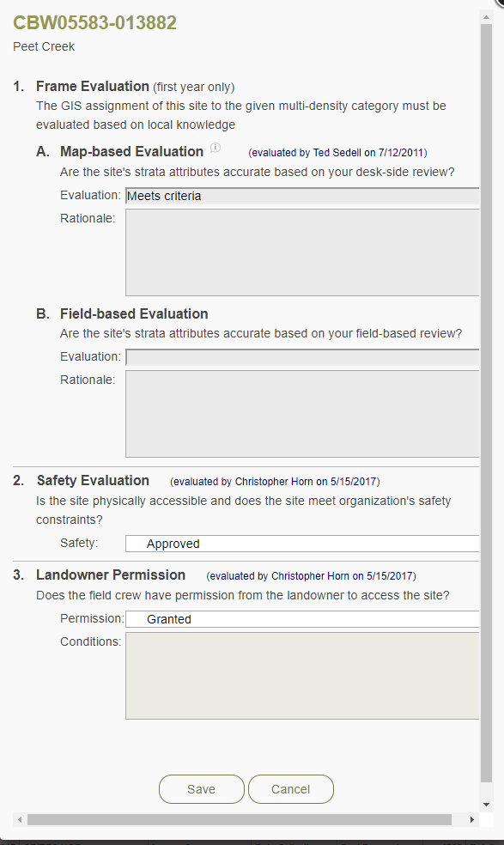Click the horizontal scrollbar left arrow
504x845 pixels.
coord(20,820)
